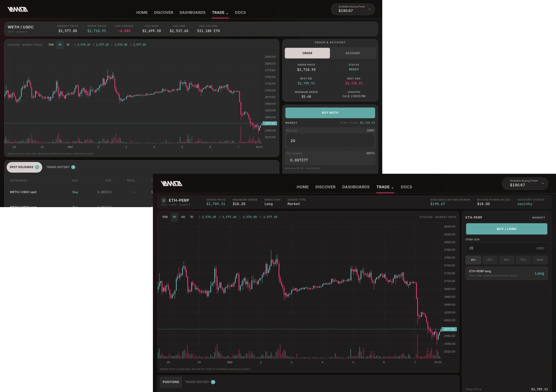Select the 1D timeframe on the WETH/USDC chart

click(x=68, y=45)
